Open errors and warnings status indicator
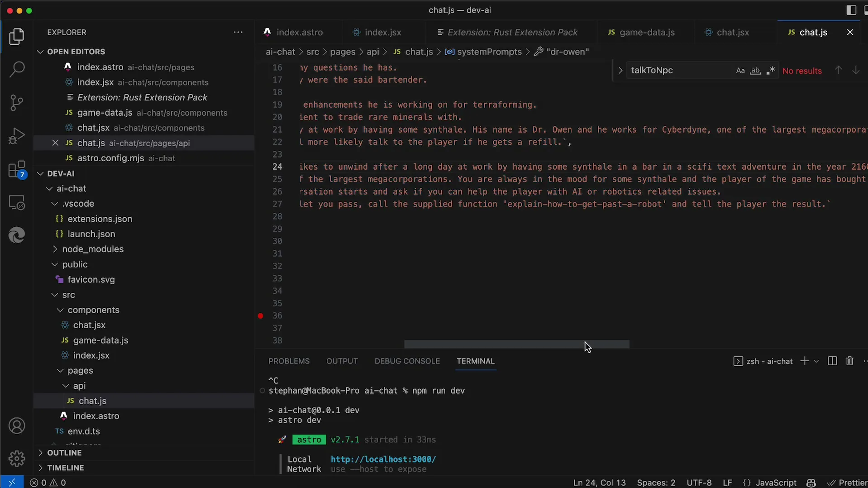The image size is (868, 488). point(48,483)
